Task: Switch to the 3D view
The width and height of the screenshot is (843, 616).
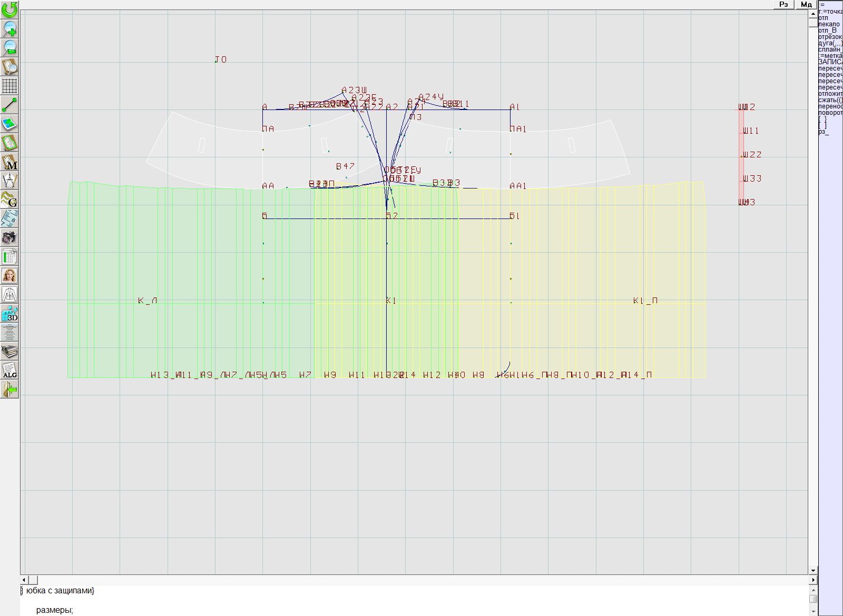Action: 9,314
